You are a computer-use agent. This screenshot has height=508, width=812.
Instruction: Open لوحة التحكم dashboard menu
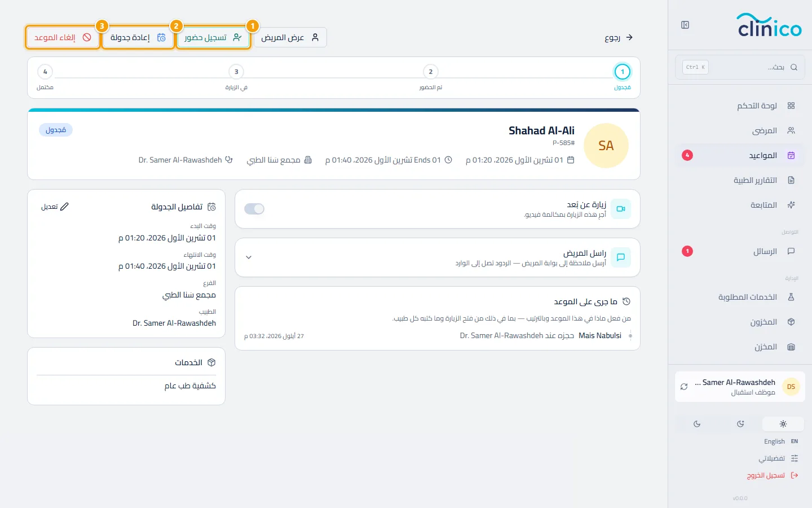click(x=740, y=106)
